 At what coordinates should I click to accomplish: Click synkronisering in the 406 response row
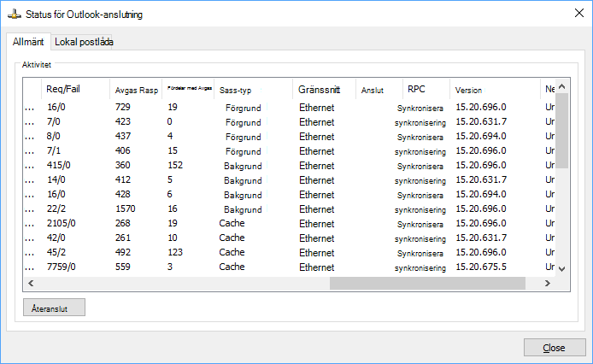click(x=420, y=152)
